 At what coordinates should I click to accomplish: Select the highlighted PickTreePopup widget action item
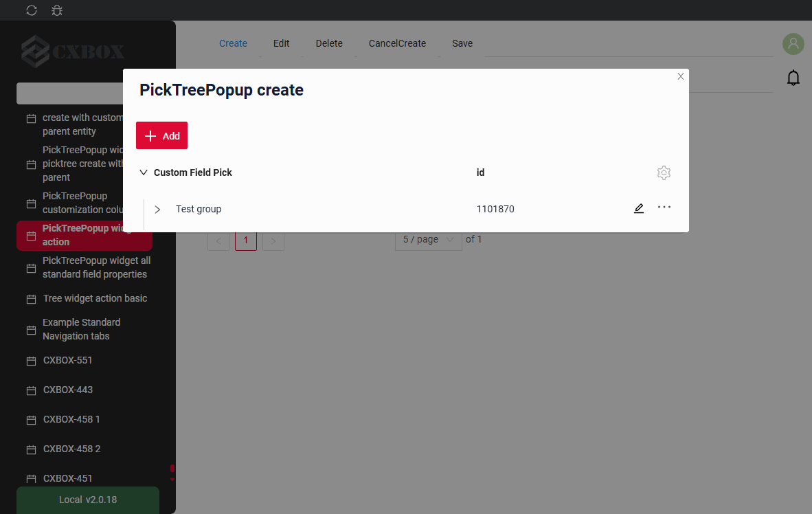(84, 235)
